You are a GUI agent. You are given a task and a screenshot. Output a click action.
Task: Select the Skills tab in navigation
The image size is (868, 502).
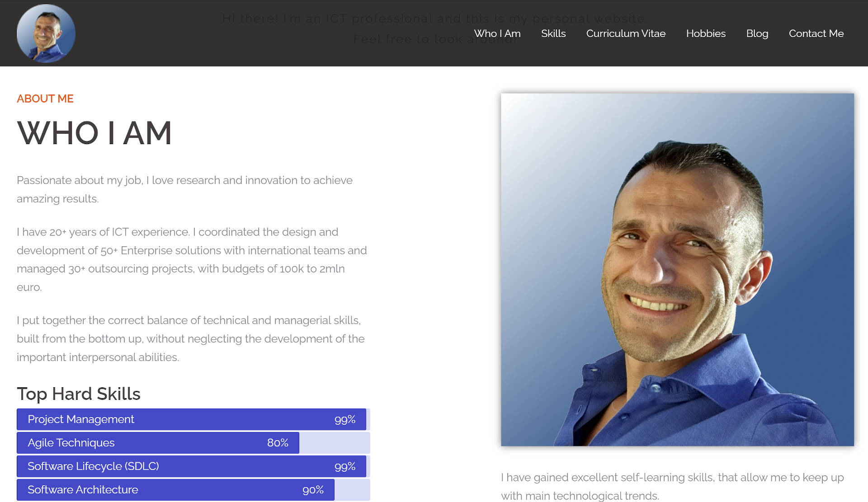tap(553, 33)
